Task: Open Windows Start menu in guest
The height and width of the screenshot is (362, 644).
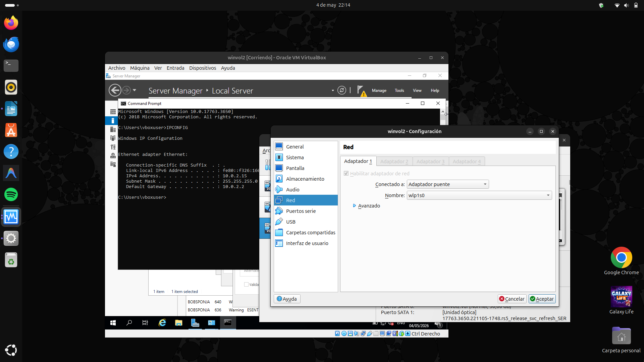Action: 113,323
